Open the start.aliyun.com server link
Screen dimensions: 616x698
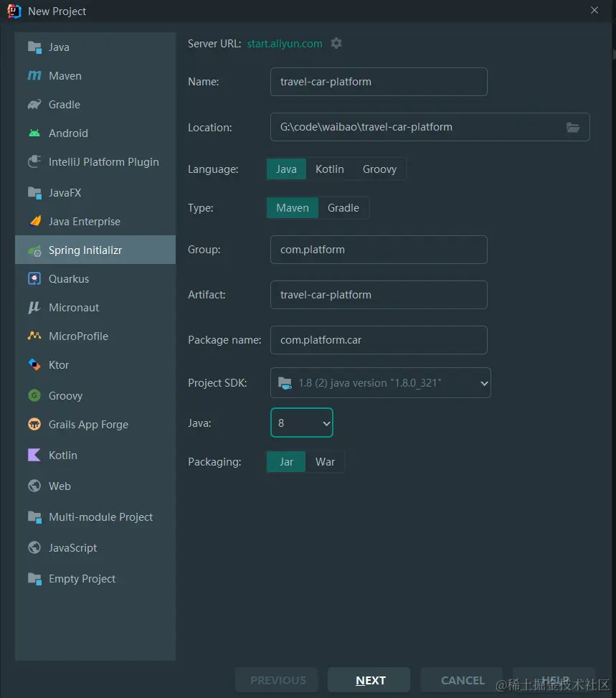pyautogui.click(x=285, y=44)
